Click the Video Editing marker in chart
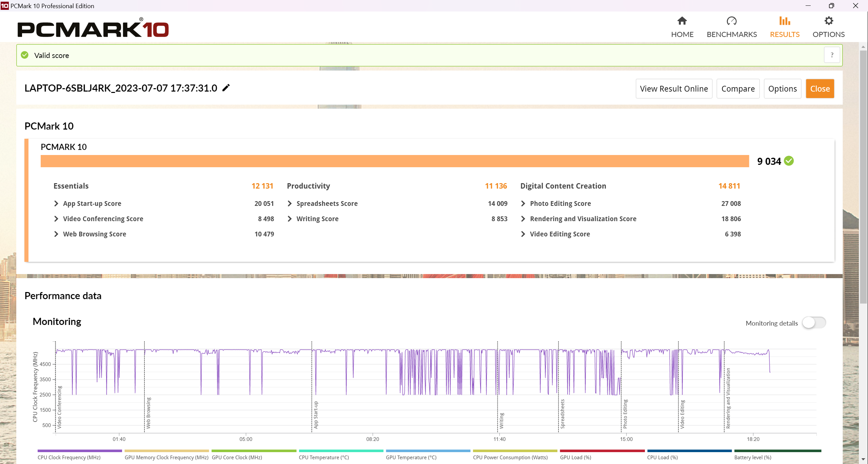Viewport: 868px width, 464px height. click(682, 414)
